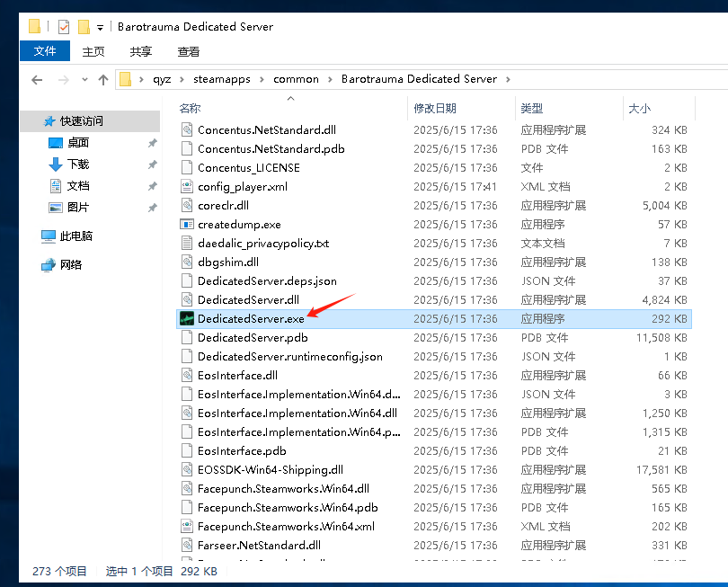Select 快速访问 in navigation pane
728x587 pixels.
click(x=90, y=121)
